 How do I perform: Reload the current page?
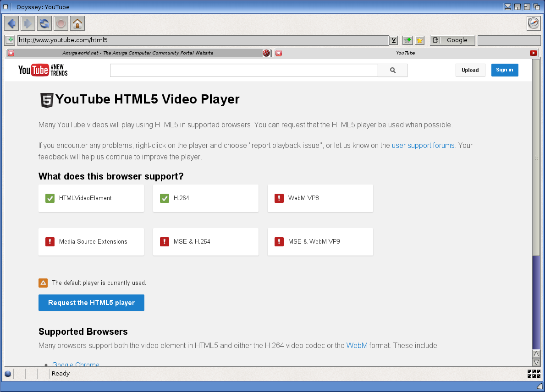(x=44, y=24)
